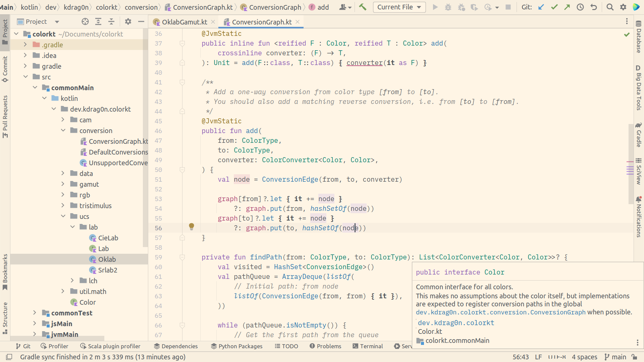Click the 4 spaces indent setting

[x=584, y=357]
